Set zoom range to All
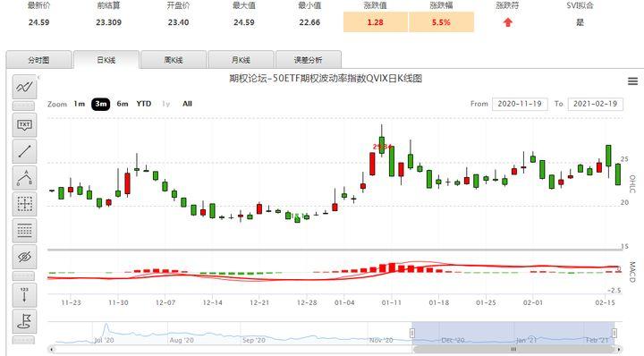This screenshot has width=644, height=356. 187,104
